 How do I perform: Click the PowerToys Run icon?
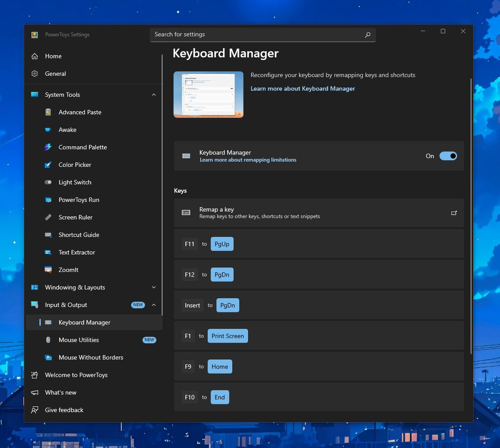point(48,200)
